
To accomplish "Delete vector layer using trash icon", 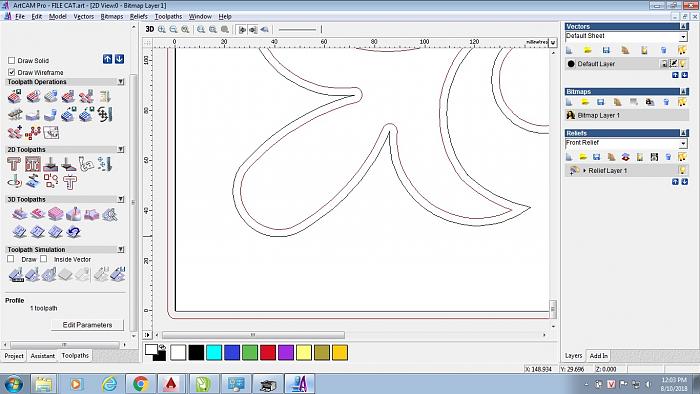I will (663, 50).
